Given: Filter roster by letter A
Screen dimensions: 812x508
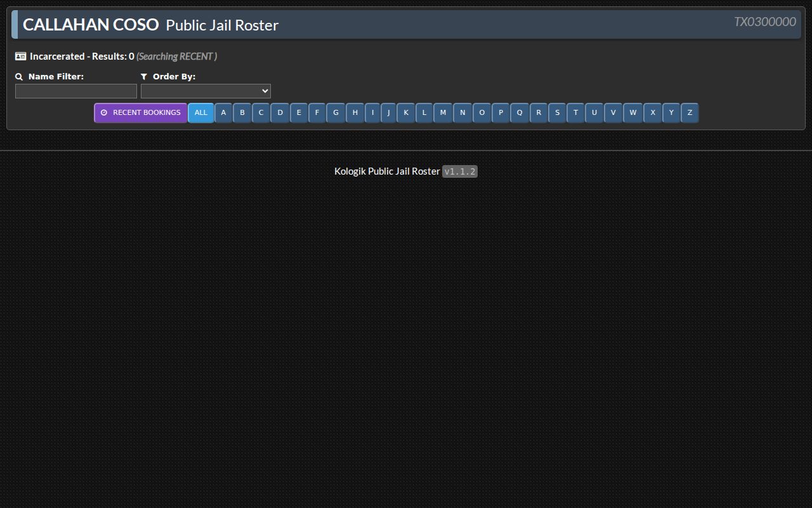Looking at the screenshot, I should (x=223, y=113).
